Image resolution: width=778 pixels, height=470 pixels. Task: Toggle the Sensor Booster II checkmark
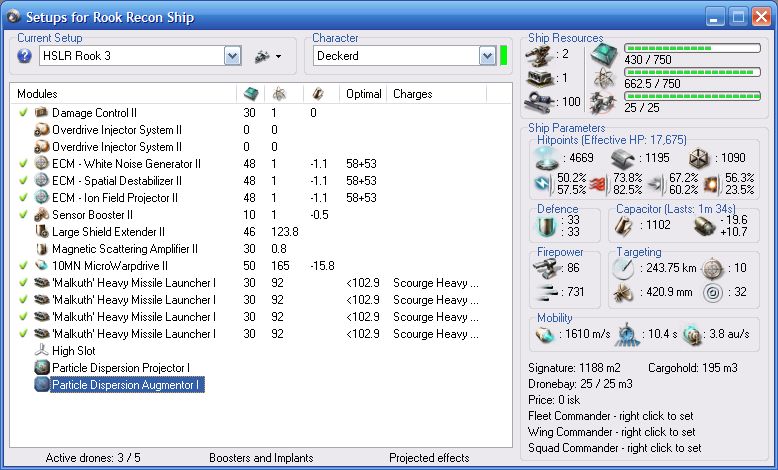(23, 214)
